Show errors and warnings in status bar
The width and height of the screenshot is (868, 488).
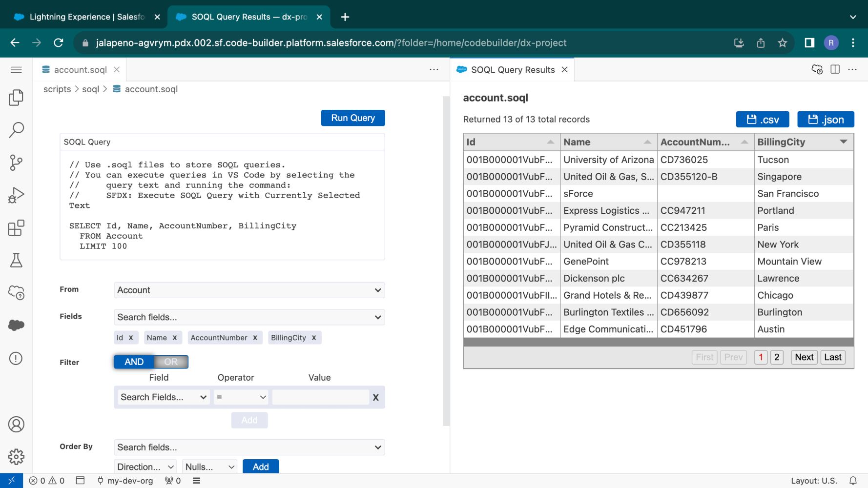[x=47, y=481]
